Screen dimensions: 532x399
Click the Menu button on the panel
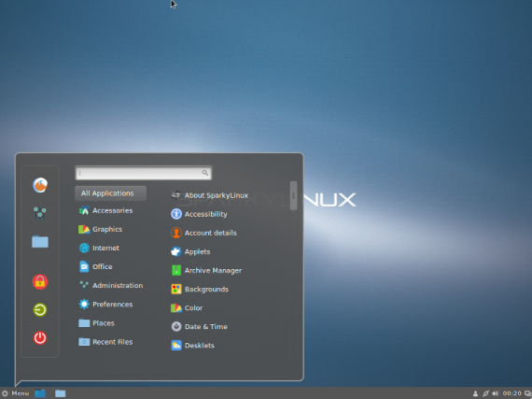coord(15,393)
